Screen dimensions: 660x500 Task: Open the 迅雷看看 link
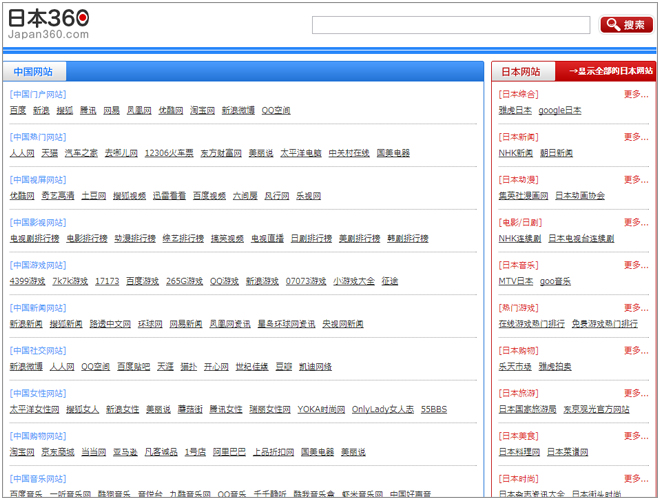[x=169, y=196]
